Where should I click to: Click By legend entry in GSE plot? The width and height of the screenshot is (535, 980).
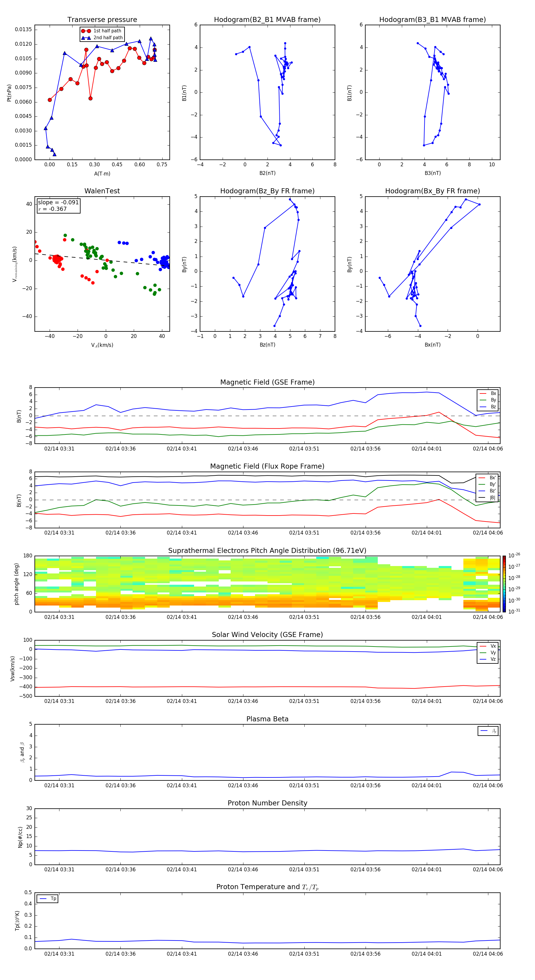tap(488, 400)
